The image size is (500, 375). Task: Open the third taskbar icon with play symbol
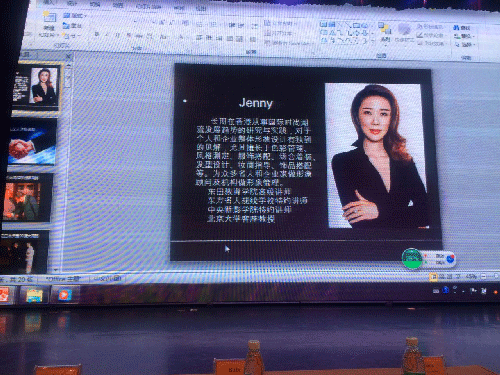pos(65,295)
